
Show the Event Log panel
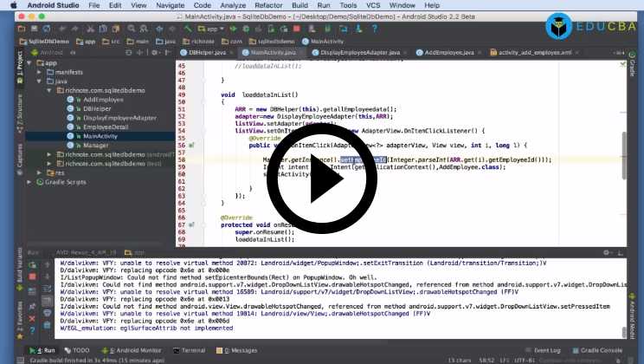tap(546, 350)
